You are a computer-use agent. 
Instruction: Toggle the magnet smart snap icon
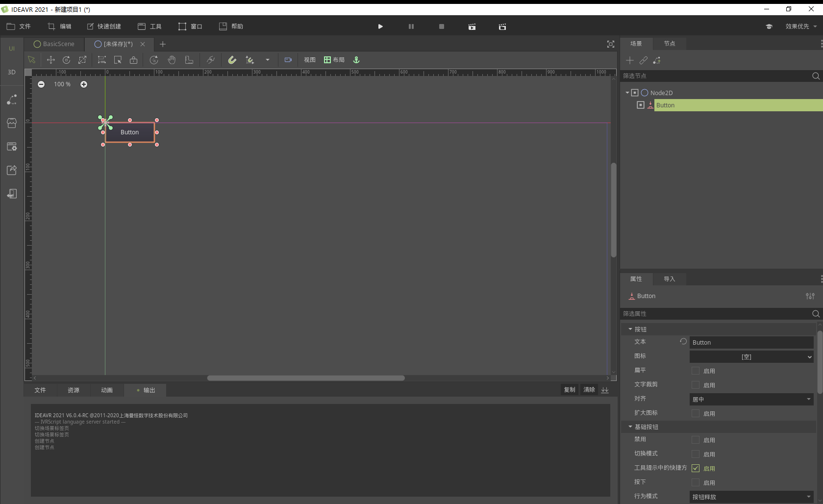232,60
